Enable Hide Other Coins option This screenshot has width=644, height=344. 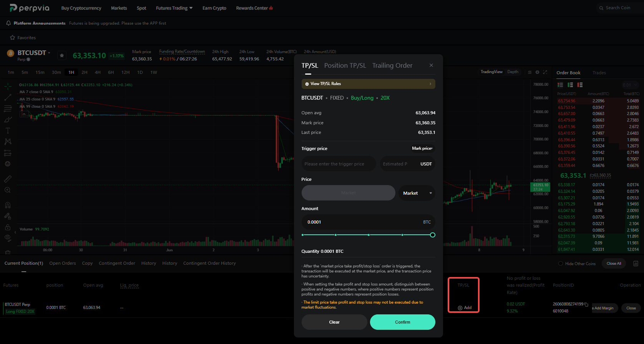(x=561, y=264)
